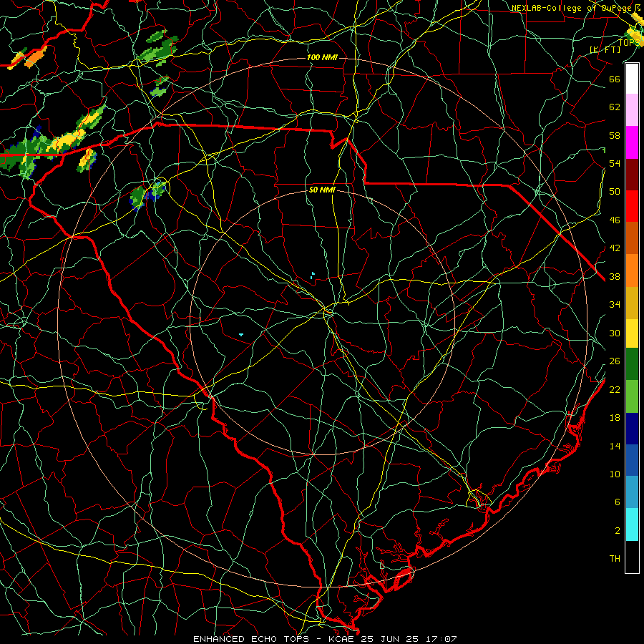Click the dark orange swatch at 46 kft

632,238
